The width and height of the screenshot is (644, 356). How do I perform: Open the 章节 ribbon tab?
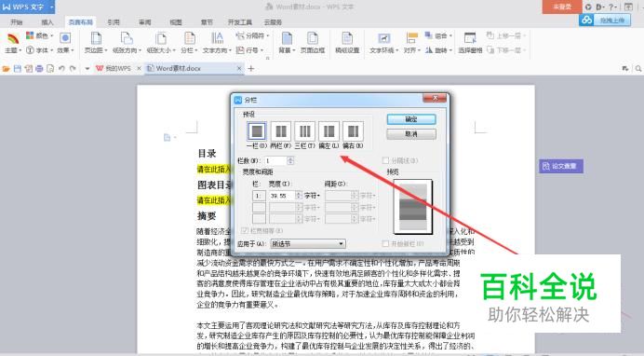(x=207, y=22)
